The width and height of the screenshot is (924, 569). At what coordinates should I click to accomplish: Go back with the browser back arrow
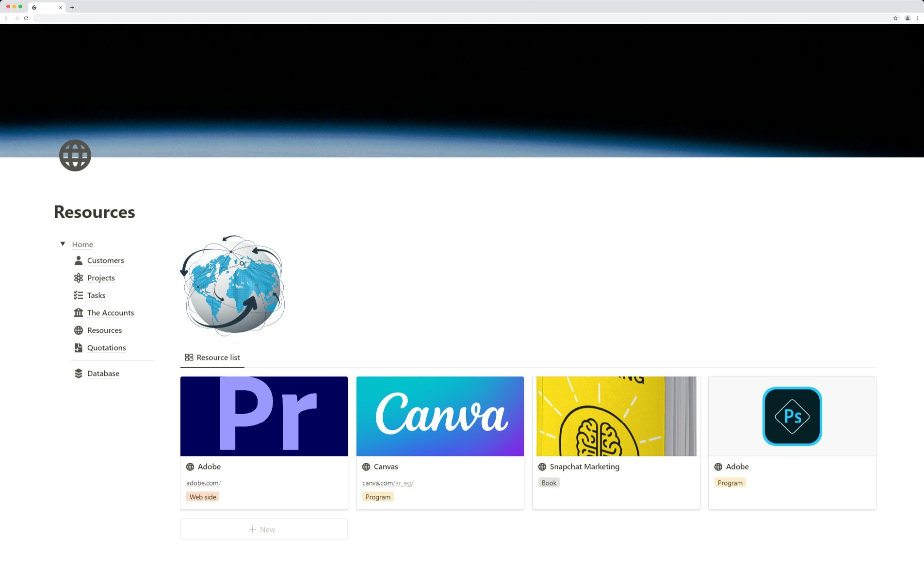pos(6,18)
